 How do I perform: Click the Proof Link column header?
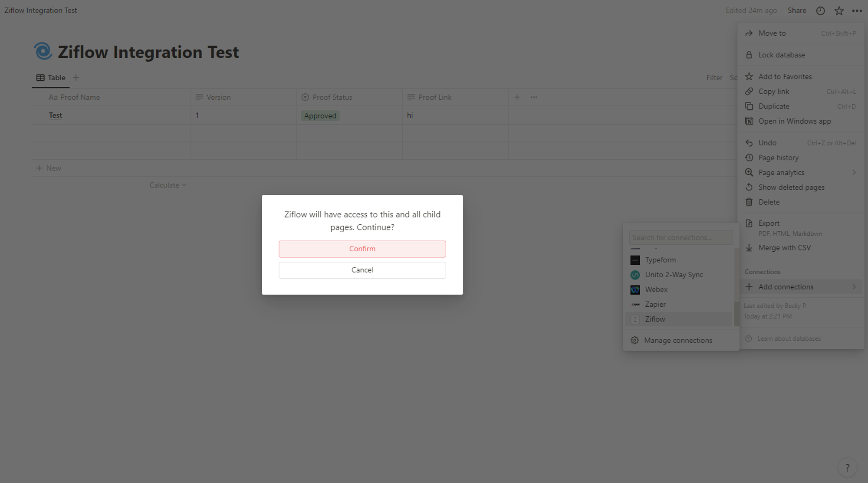coord(455,97)
